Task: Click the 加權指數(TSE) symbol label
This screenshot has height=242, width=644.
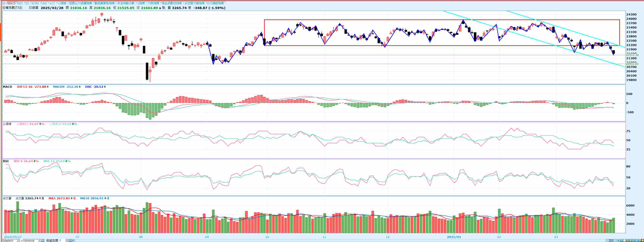Action: 12,8
